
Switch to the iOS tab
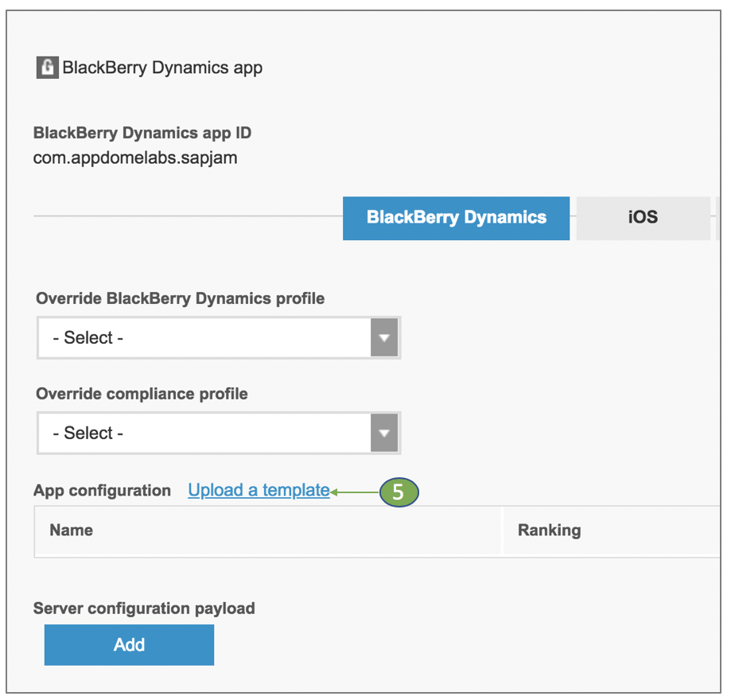[643, 218]
